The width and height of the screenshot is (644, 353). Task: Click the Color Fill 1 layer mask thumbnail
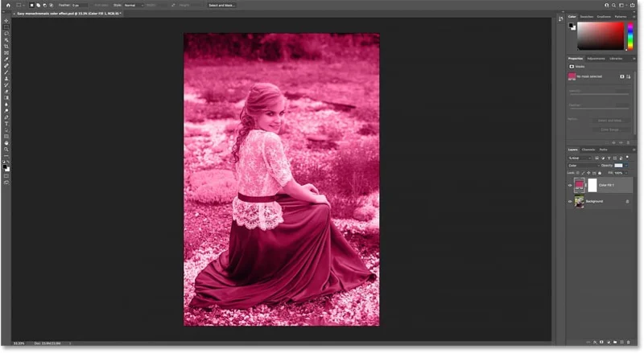(592, 185)
